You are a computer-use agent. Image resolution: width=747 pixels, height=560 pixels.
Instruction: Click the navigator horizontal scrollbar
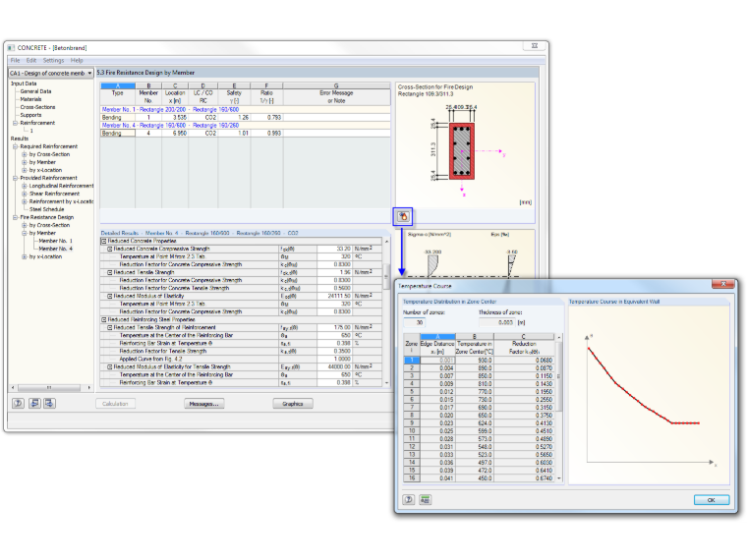tap(51, 388)
